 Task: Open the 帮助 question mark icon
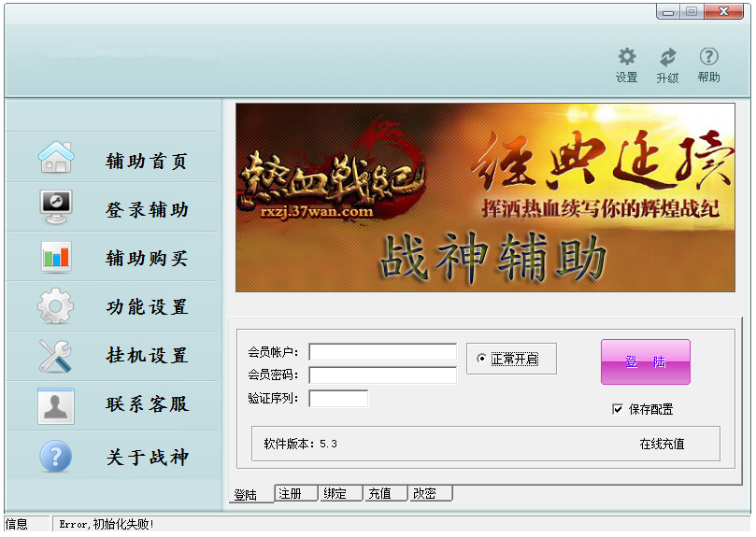[x=708, y=57]
